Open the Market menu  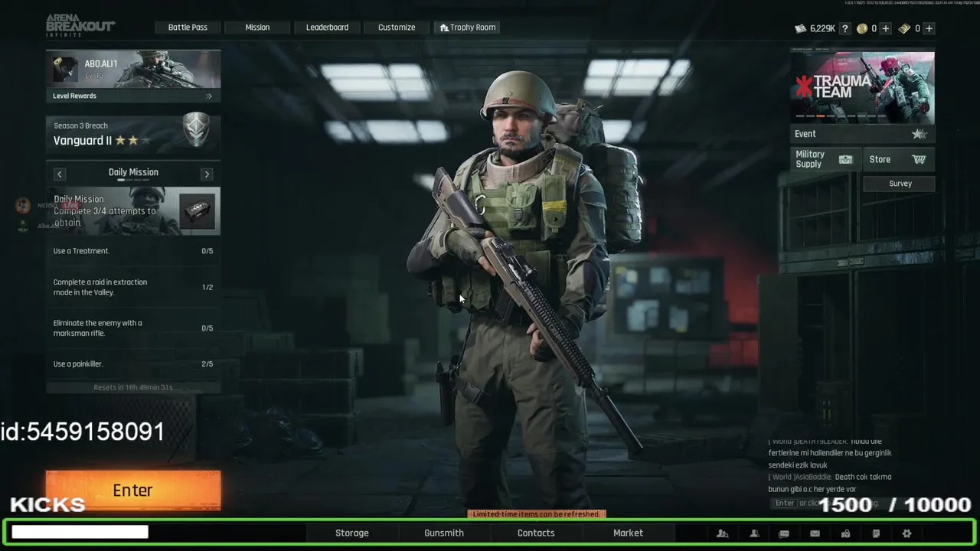pos(628,533)
